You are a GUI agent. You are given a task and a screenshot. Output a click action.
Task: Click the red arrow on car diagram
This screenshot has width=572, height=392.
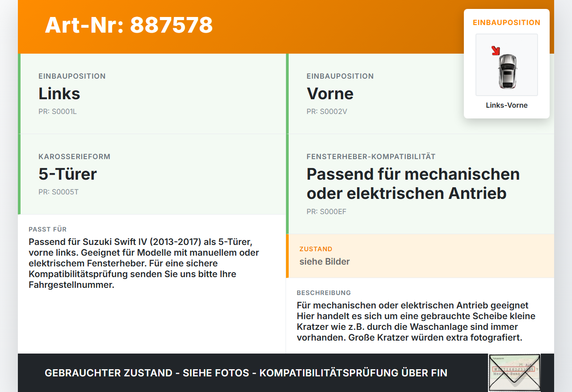point(496,51)
